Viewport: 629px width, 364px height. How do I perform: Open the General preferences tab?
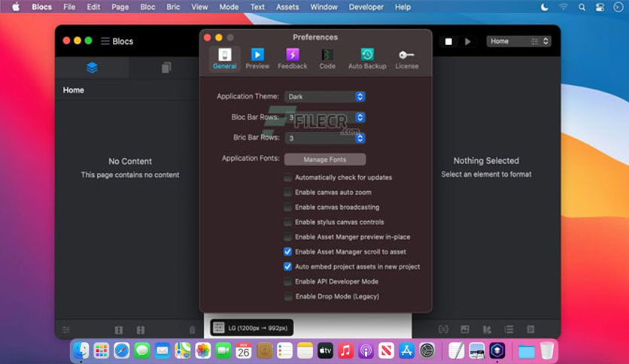(x=224, y=59)
